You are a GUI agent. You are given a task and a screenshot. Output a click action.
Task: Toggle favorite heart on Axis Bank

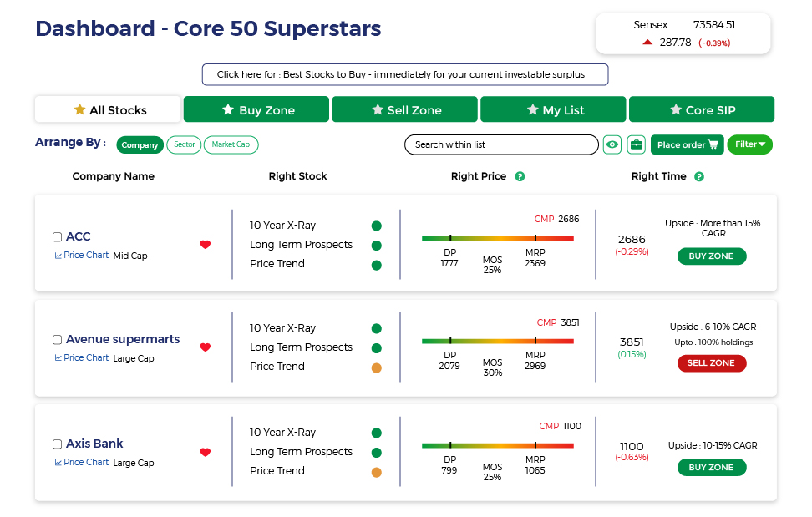tap(206, 453)
